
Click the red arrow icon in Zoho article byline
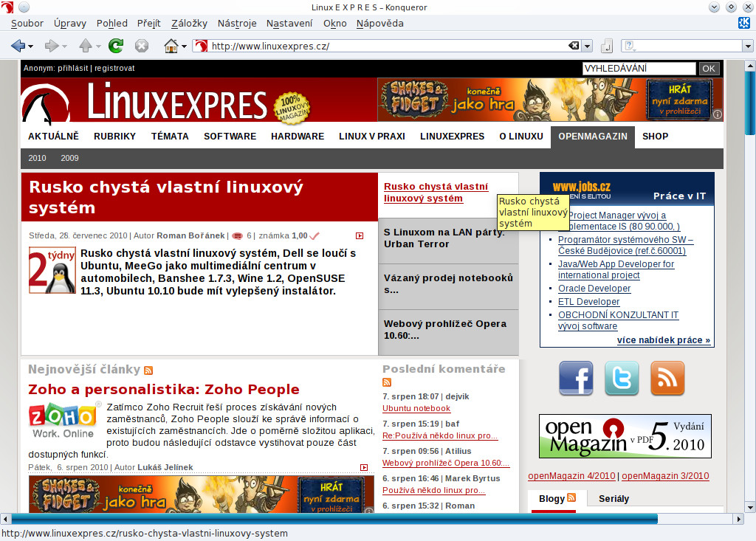click(364, 467)
